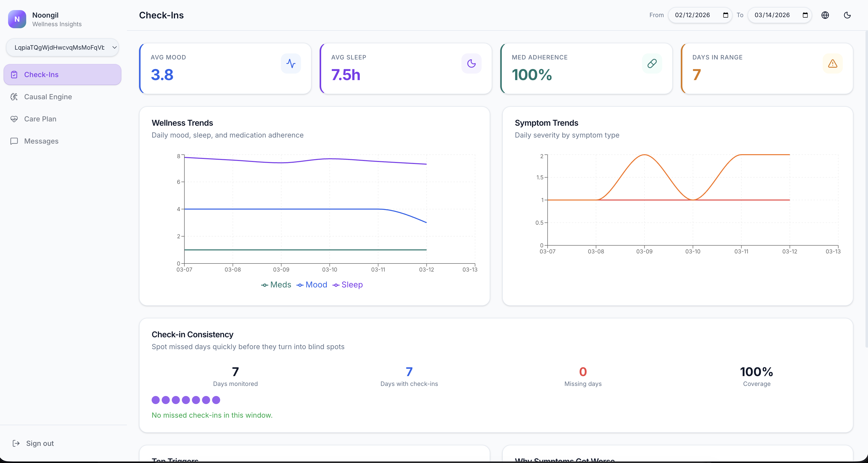The height and width of the screenshot is (463, 868).
Task: Click the Causal Engine brain icon
Action: pos(14,97)
